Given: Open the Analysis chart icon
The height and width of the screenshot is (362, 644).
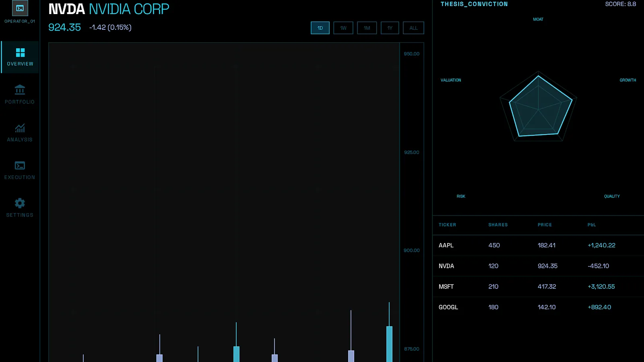Looking at the screenshot, I should [20, 128].
